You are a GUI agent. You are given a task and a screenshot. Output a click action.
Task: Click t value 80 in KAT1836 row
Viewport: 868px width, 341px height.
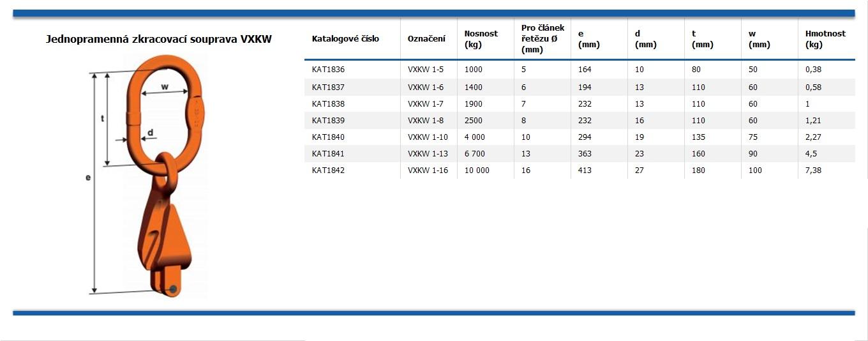click(x=696, y=69)
